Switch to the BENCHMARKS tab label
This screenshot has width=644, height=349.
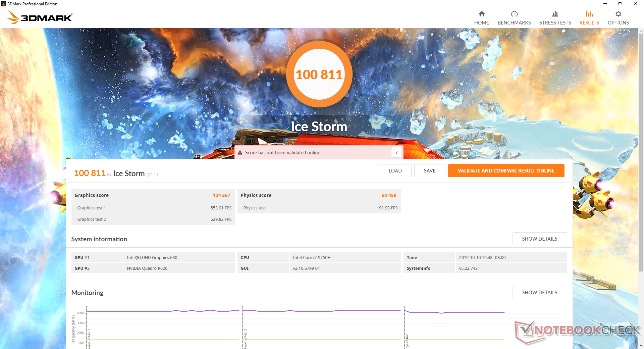click(x=514, y=23)
